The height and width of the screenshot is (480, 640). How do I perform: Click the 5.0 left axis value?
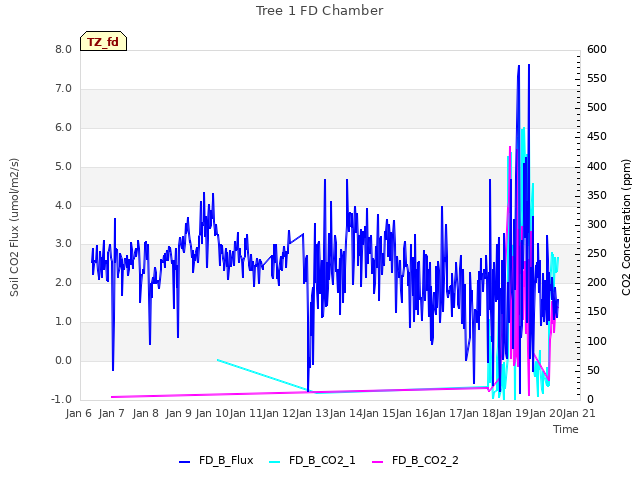[63, 167]
